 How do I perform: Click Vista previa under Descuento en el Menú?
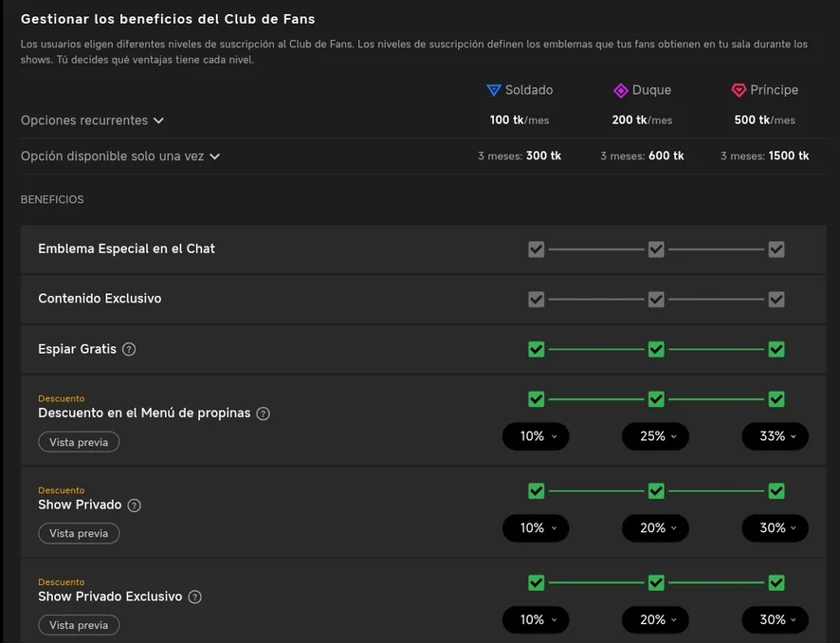coord(79,442)
